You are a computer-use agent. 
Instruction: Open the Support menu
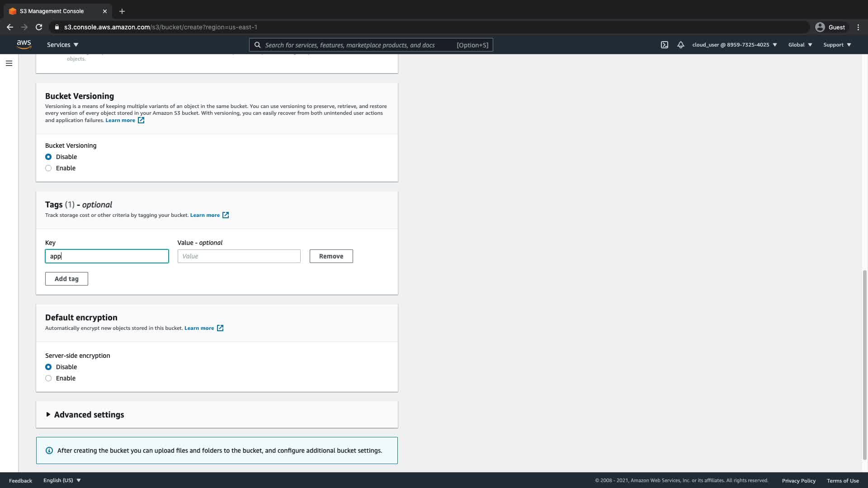[837, 45]
